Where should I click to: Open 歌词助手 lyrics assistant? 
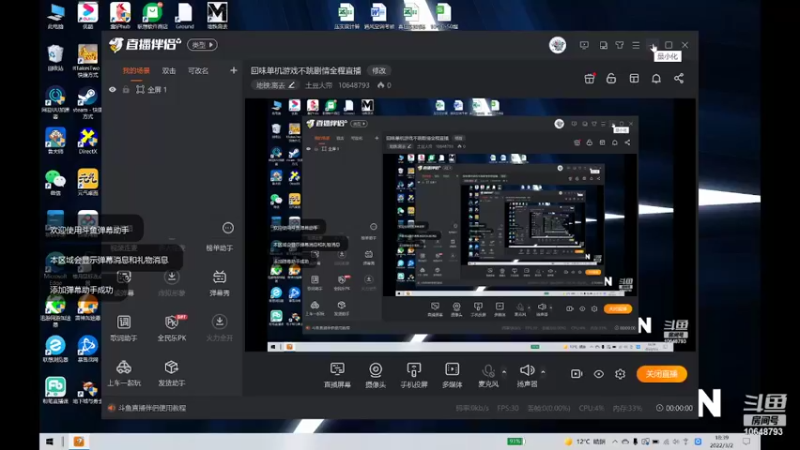(123, 328)
